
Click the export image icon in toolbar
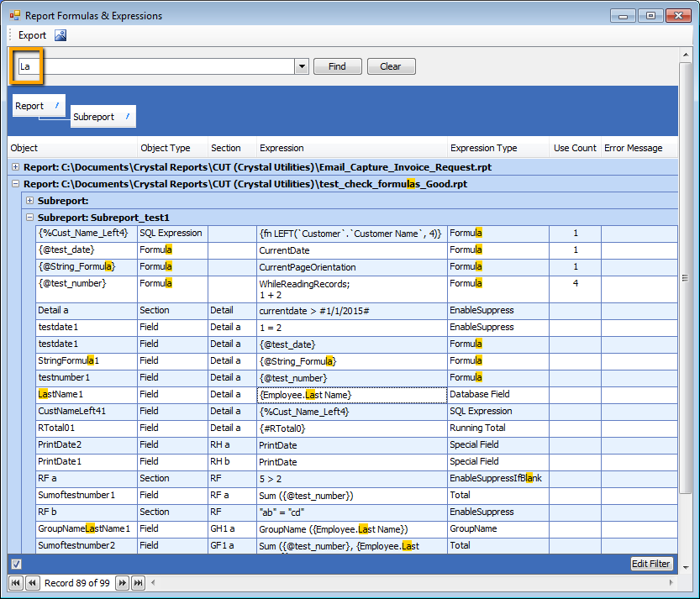click(61, 35)
